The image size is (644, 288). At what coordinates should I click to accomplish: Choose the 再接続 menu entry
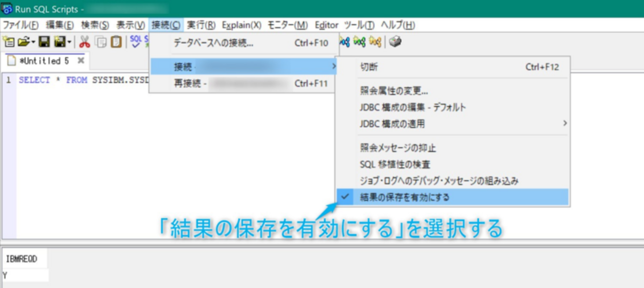244,84
